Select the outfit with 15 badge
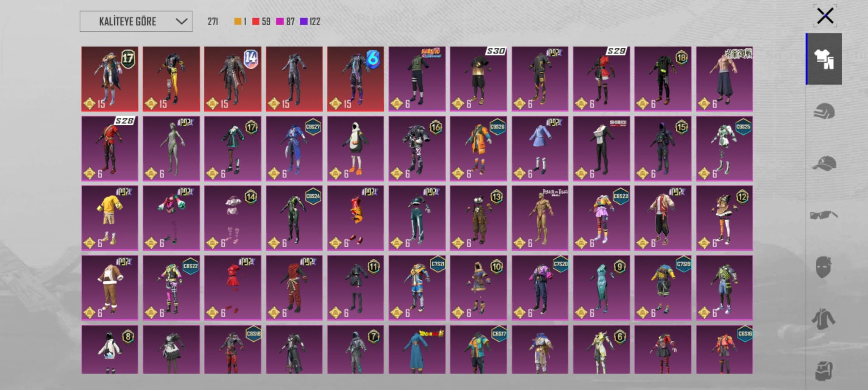The image size is (868, 390). click(x=663, y=149)
